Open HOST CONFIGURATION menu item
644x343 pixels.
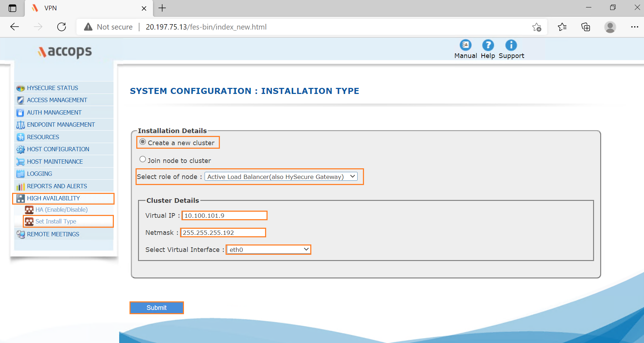pyautogui.click(x=58, y=149)
